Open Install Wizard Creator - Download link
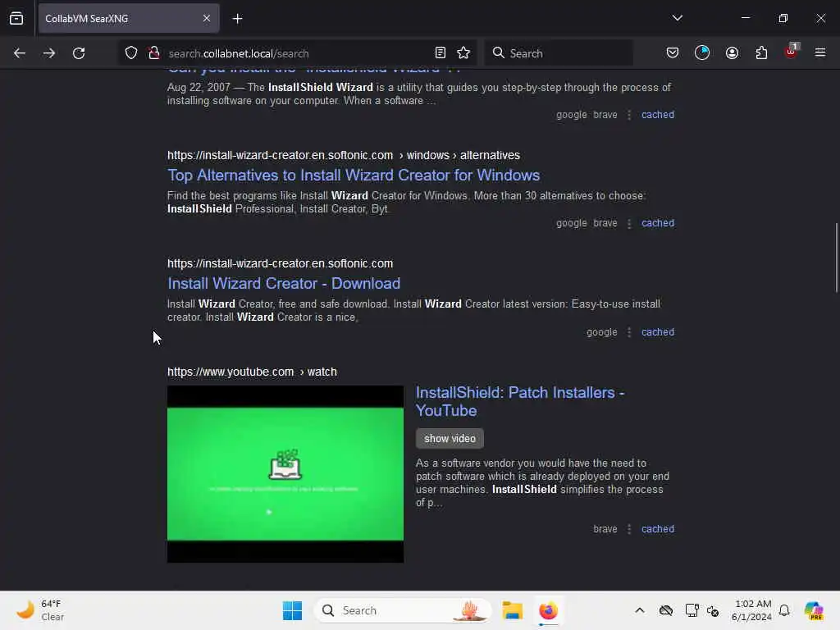840x630 pixels. pos(284,283)
